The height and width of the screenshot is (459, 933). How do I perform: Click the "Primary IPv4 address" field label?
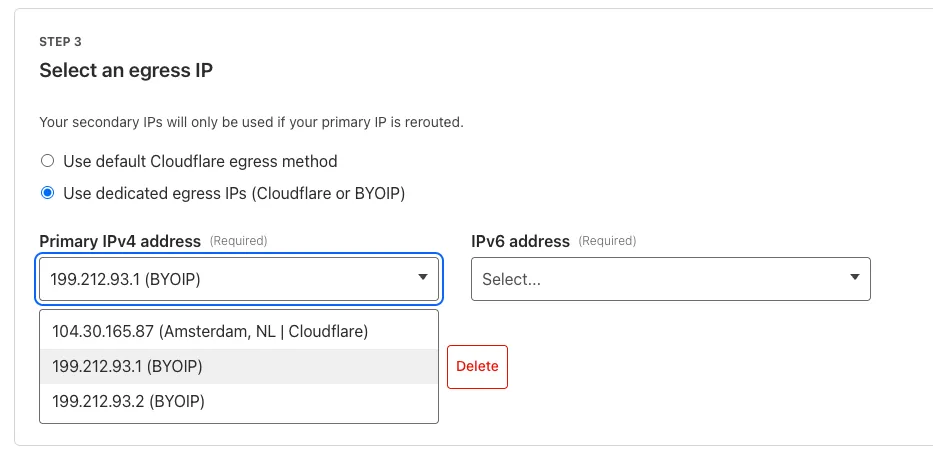[120, 241]
